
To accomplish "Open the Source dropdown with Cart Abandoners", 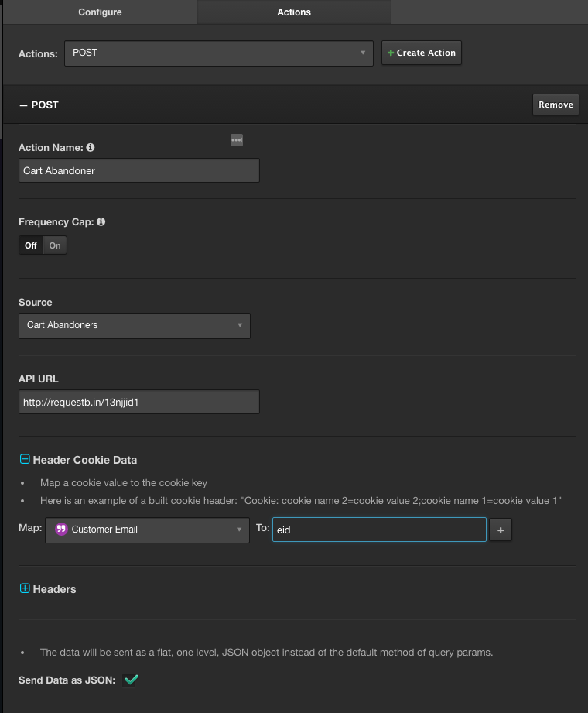I will [134, 325].
